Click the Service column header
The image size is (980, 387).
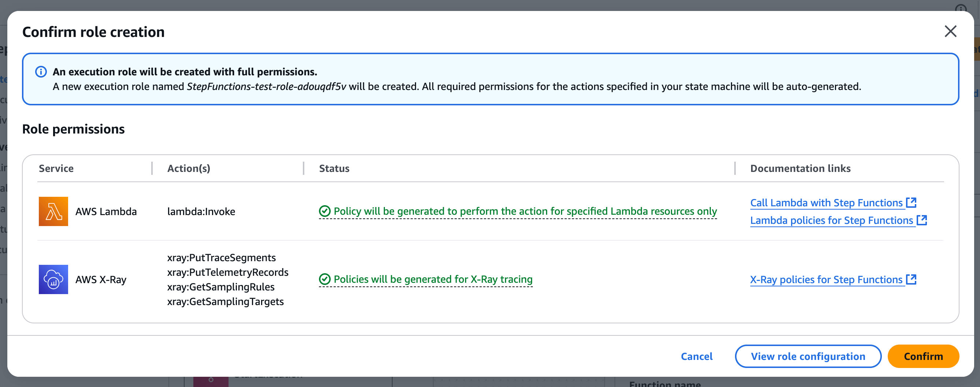point(56,168)
